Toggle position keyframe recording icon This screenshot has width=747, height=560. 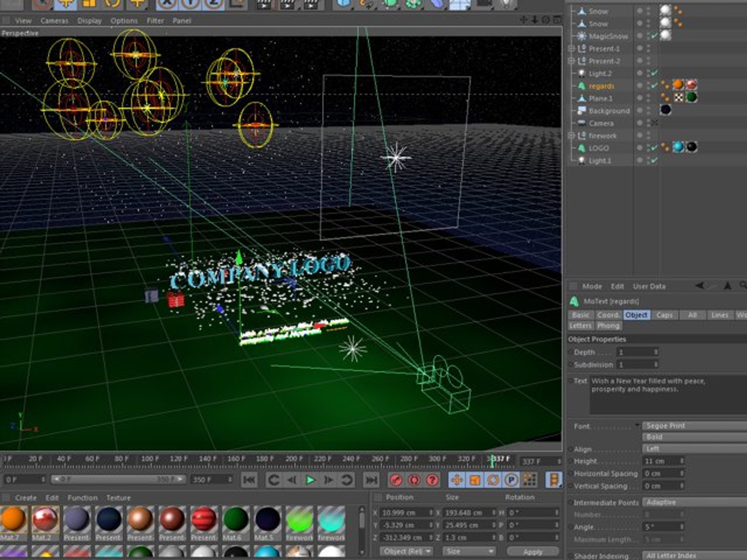click(x=457, y=480)
